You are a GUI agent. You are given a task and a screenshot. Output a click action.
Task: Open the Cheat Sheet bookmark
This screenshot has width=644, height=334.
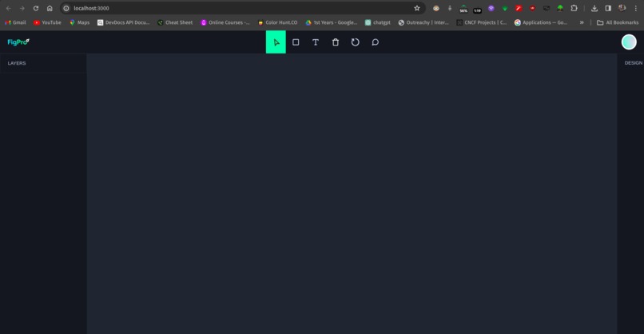[x=175, y=22]
